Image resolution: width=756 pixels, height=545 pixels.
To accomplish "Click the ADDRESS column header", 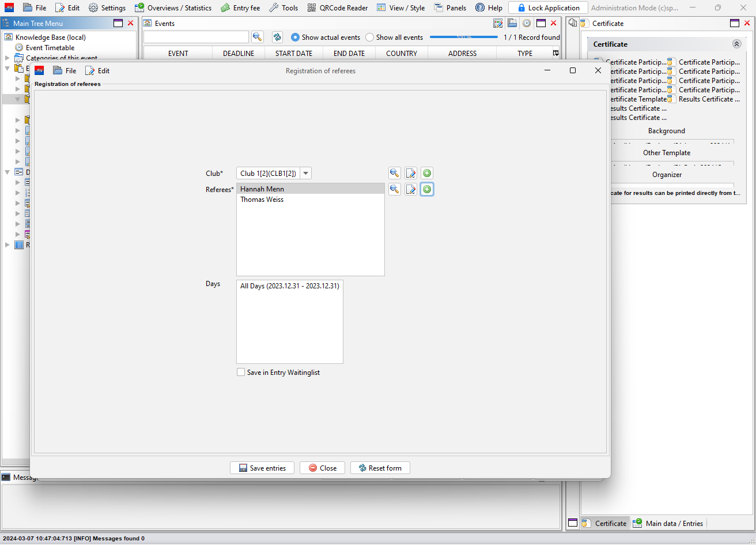I will coord(462,53).
